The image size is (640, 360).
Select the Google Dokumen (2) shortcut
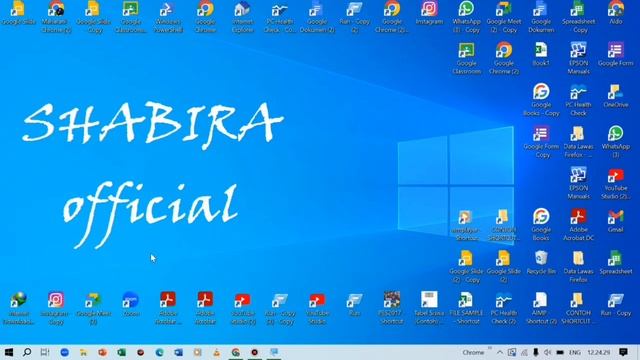pos(317,16)
